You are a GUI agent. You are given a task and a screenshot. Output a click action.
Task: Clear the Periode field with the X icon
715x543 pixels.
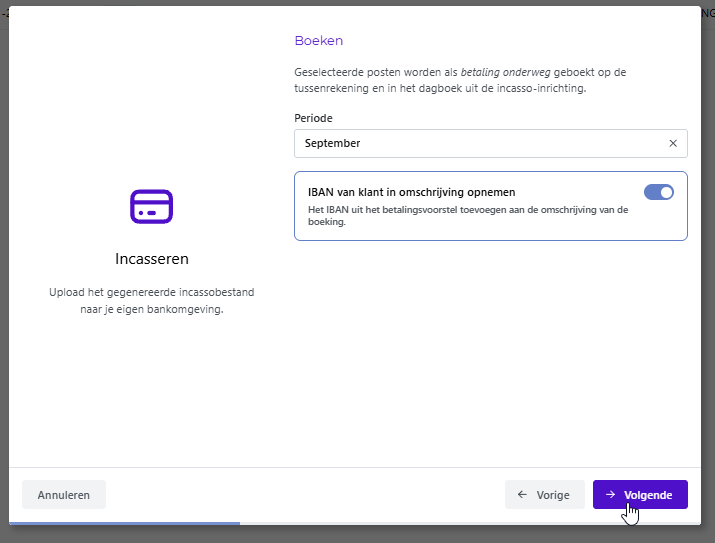click(x=673, y=143)
